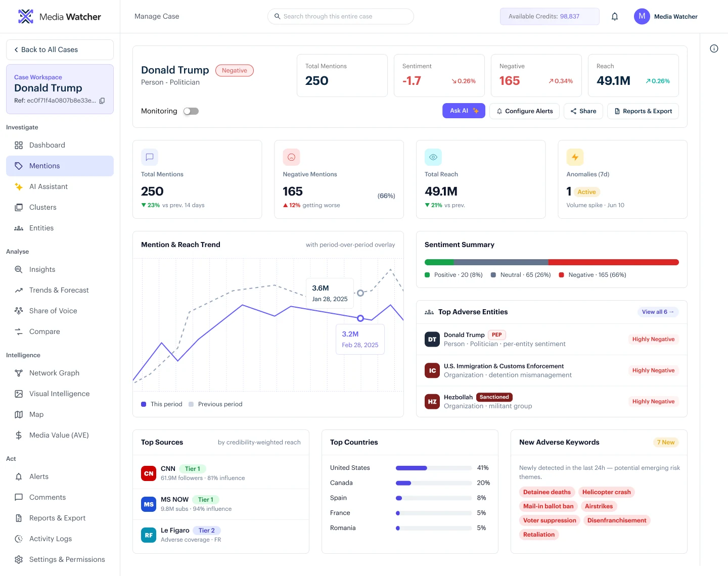Select the Detainee deaths keyword
Screen dimensions: 728x576
tap(547, 492)
